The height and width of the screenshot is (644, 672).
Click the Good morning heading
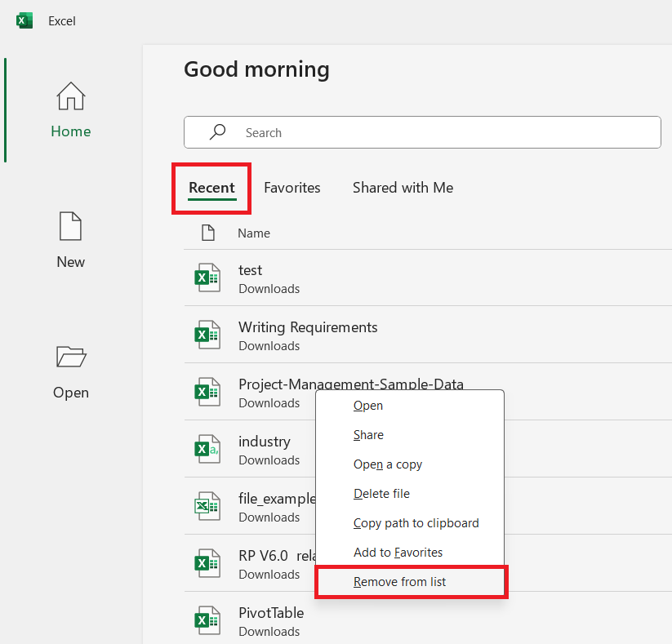coord(256,69)
